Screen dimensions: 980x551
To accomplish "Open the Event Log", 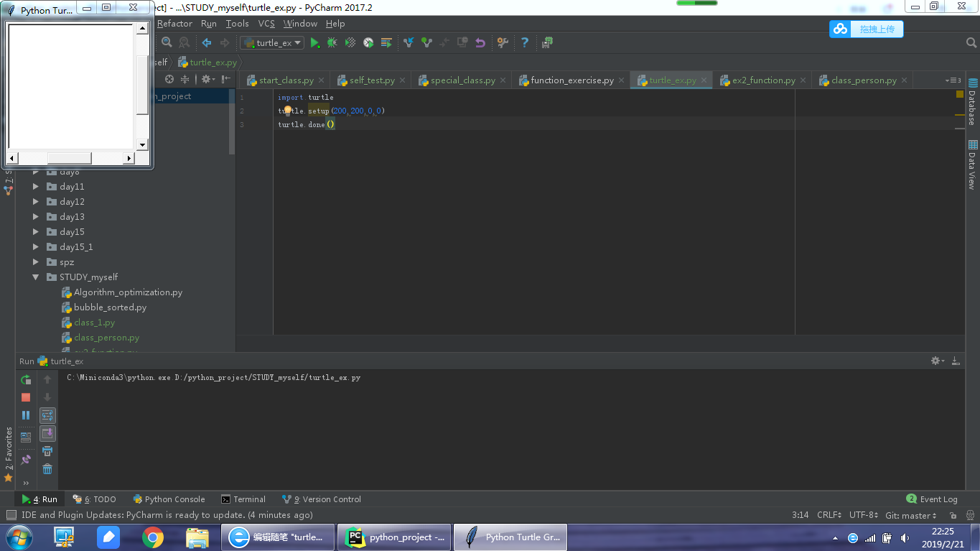I will [x=932, y=499].
